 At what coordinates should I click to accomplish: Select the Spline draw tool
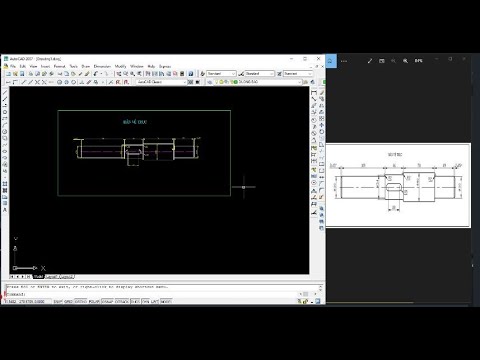pos(5,145)
